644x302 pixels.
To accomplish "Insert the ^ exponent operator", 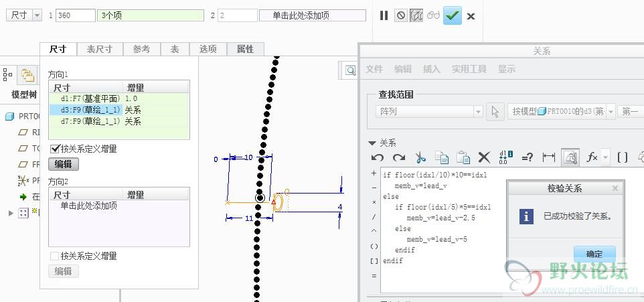I will [374, 232].
